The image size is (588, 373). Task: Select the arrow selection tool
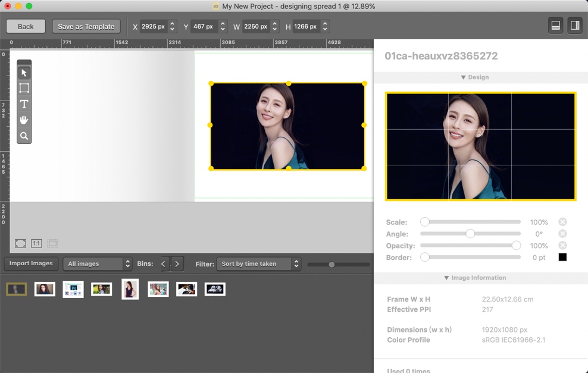click(24, 72)
